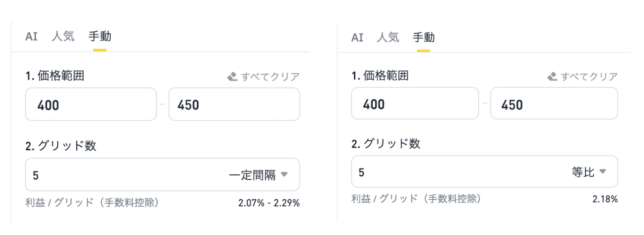Viewport: 644px width, 235px height.
Task: Click upper price field 450 in right panel
Action: (x=554, y=104)
